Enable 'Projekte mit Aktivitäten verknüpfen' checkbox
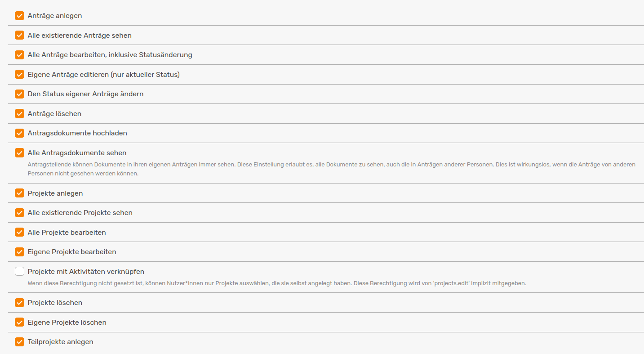Viewport: 644px width, 354px height. click(x=19, y=272)
